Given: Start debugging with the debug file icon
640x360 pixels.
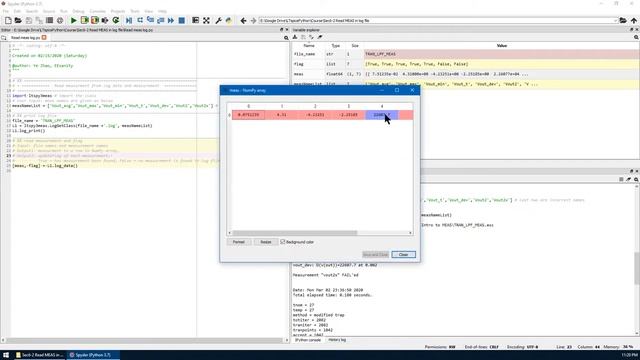Looking at the screenshot, I should [129, 20].
